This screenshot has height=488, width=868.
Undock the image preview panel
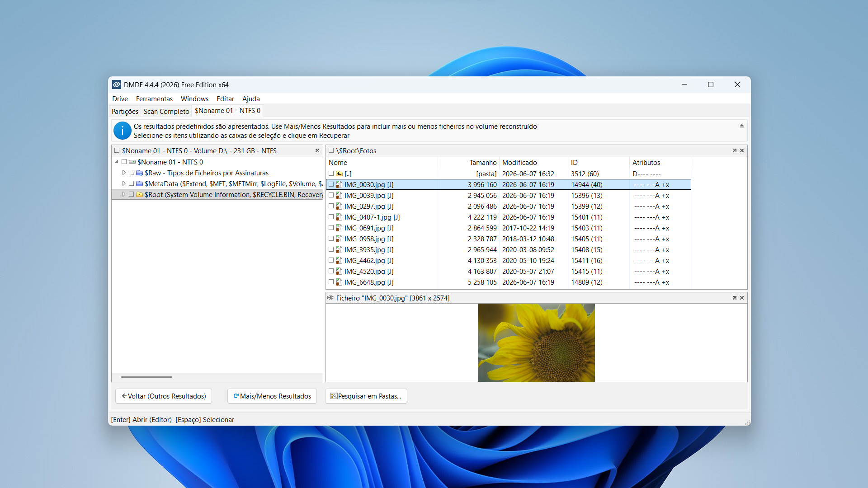click(734, 298)
